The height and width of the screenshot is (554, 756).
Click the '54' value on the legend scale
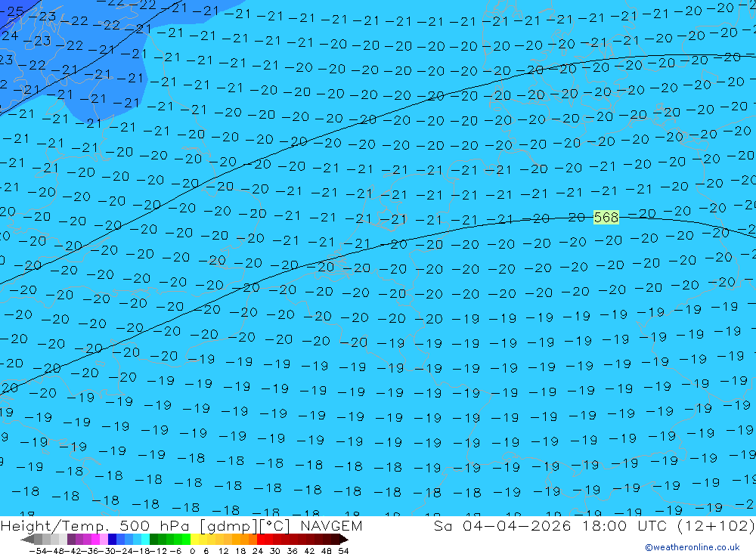pyautogui.click(x=343, y=551)
